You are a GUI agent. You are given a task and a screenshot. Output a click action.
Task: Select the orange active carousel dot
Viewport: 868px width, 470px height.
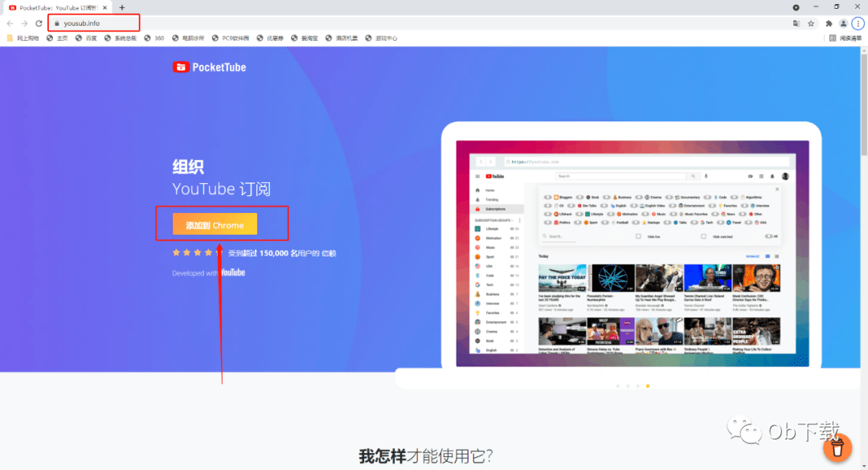[648, 386]
